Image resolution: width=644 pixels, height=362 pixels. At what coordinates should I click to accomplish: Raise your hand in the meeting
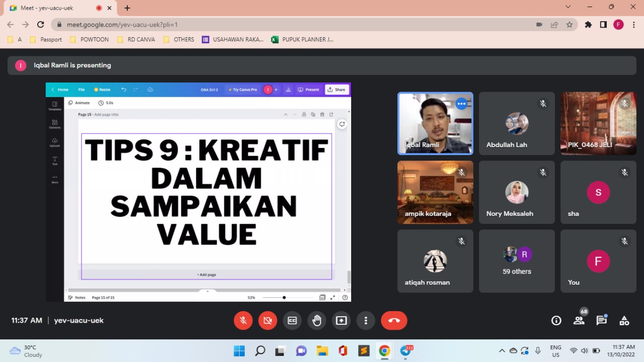pos(317,321)
